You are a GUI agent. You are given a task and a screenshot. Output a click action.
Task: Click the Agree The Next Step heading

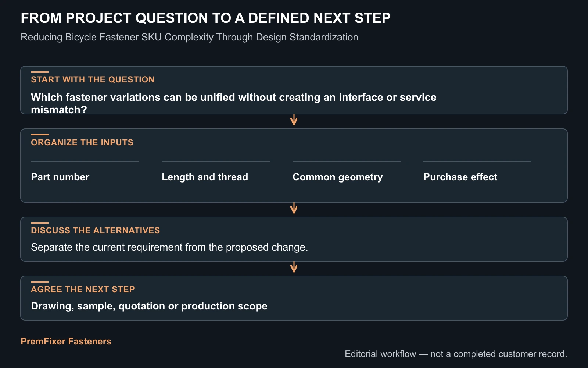(x=83, y=289)
